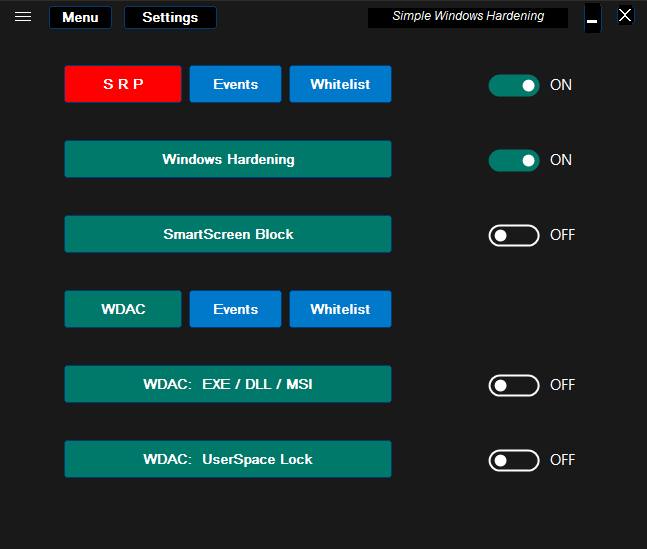Click the Windows Hardening button
Image resolution: width=647 pixels, height=549 pixels.
pos(228,159)
